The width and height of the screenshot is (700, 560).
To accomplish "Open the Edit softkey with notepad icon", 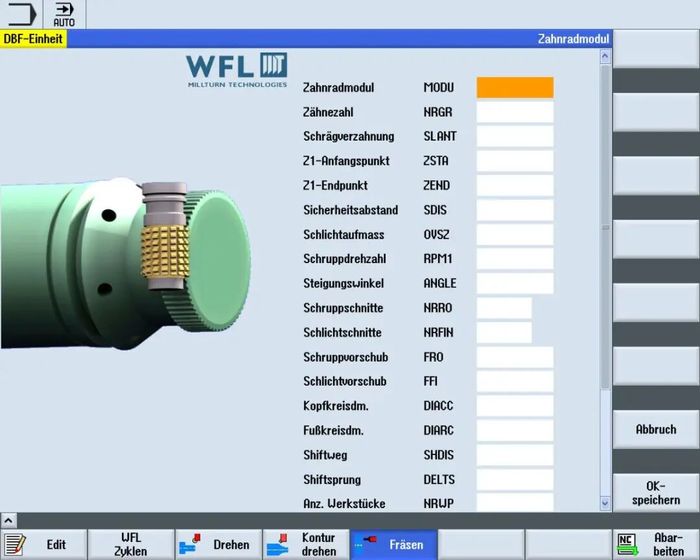I will [x=43, y=545].
